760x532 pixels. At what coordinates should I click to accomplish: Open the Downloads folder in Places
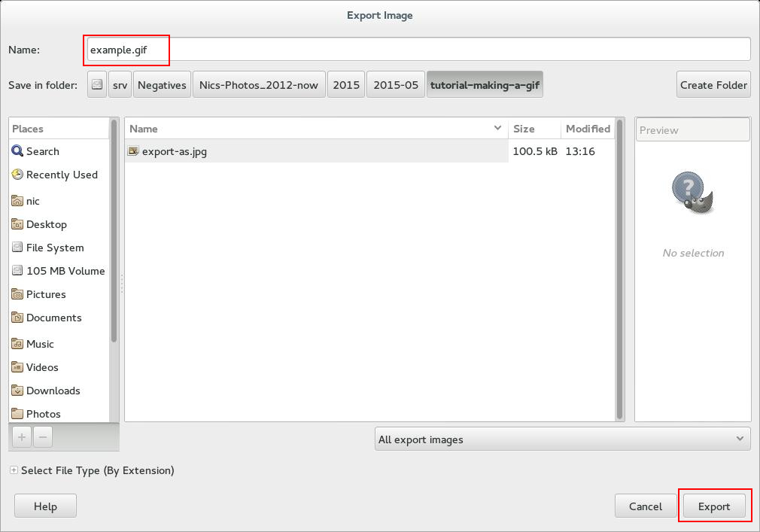click(53, 391)
